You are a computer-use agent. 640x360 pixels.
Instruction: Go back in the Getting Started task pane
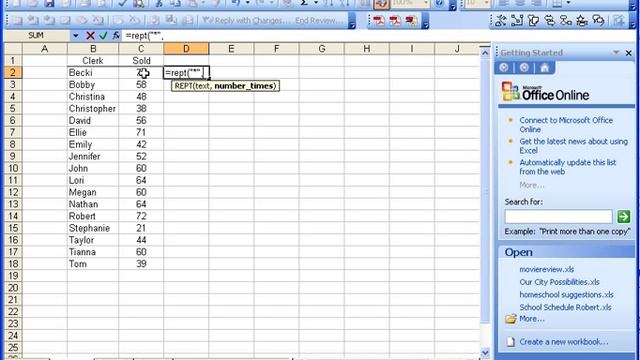(504, 67)
